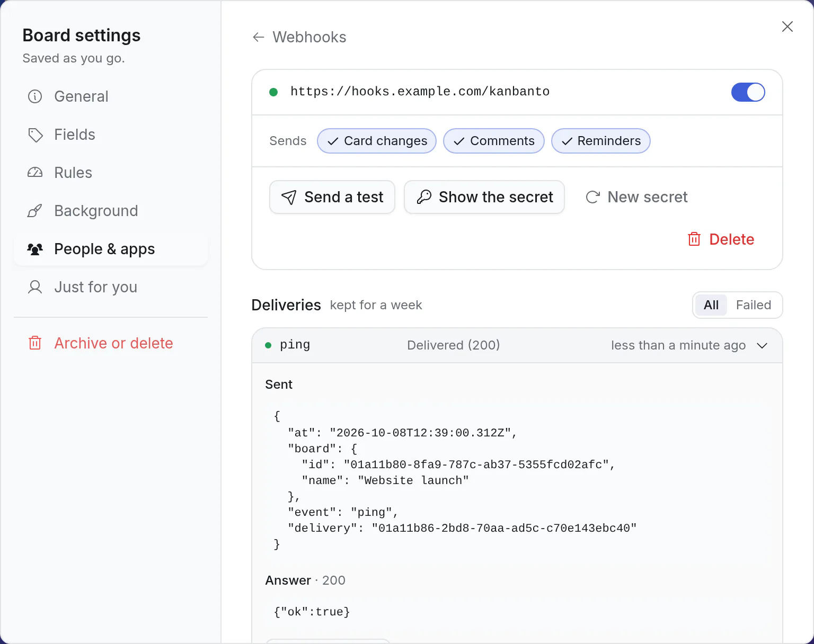Open the Background settings section

[x=111, y=211]
